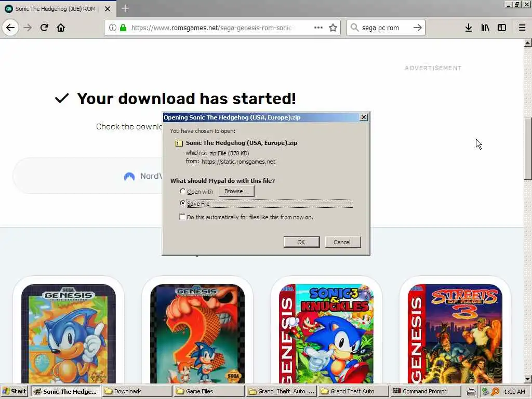Open a new tab with plus button
This screenshot has height=399, width=532.
[x=125, y=8]
